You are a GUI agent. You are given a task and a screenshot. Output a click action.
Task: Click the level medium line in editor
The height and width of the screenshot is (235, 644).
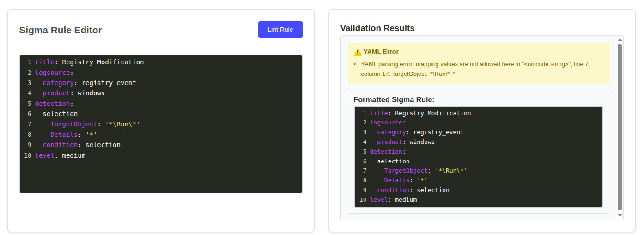(60, 155)
